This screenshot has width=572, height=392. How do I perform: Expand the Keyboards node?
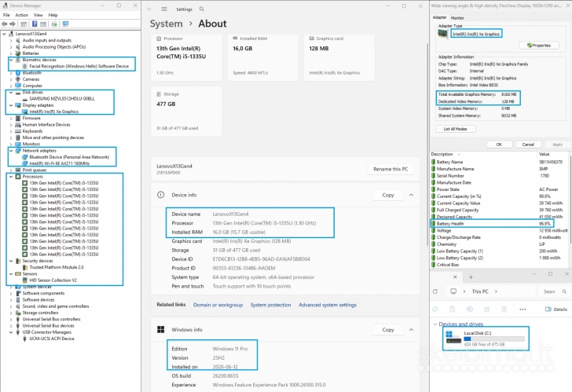[11, 131]
